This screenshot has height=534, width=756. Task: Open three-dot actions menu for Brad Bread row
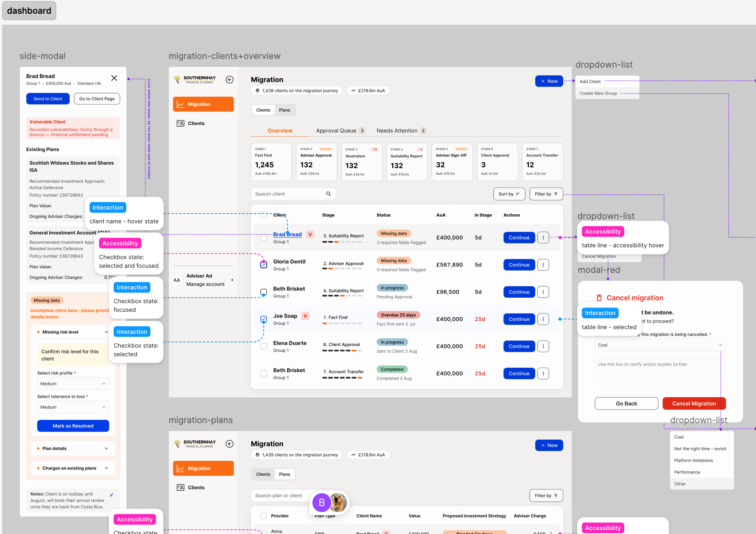click(x=543, y=238)
